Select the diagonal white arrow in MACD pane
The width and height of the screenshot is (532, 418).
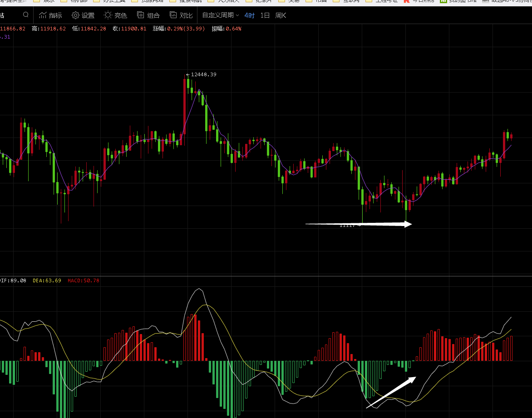tap(391, 392)
